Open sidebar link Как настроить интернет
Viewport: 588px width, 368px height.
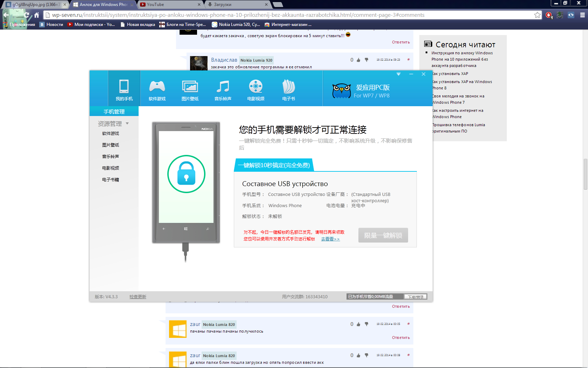tap(457, 114)
